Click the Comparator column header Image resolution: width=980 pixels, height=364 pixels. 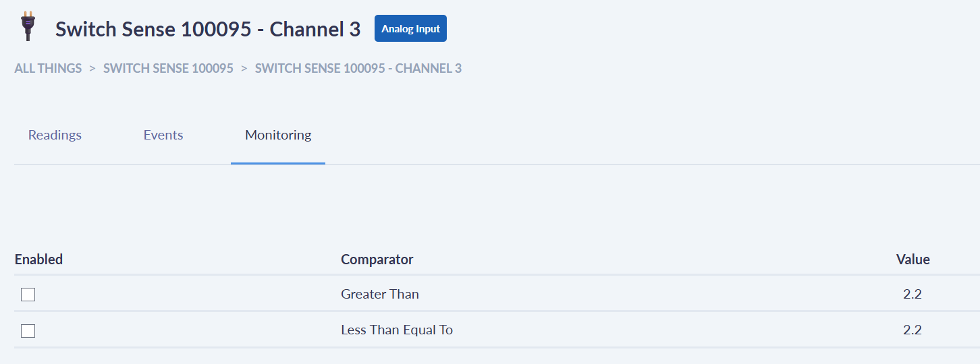377,260
